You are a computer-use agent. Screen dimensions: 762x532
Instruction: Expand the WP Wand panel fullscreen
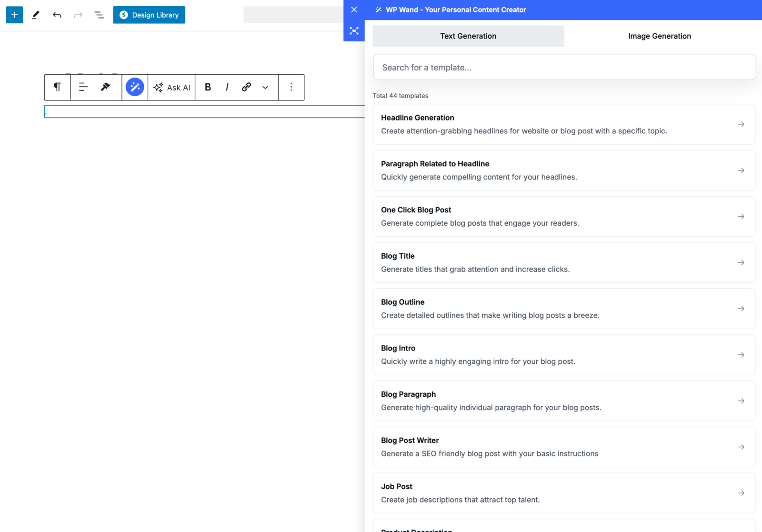click(354, 31)
